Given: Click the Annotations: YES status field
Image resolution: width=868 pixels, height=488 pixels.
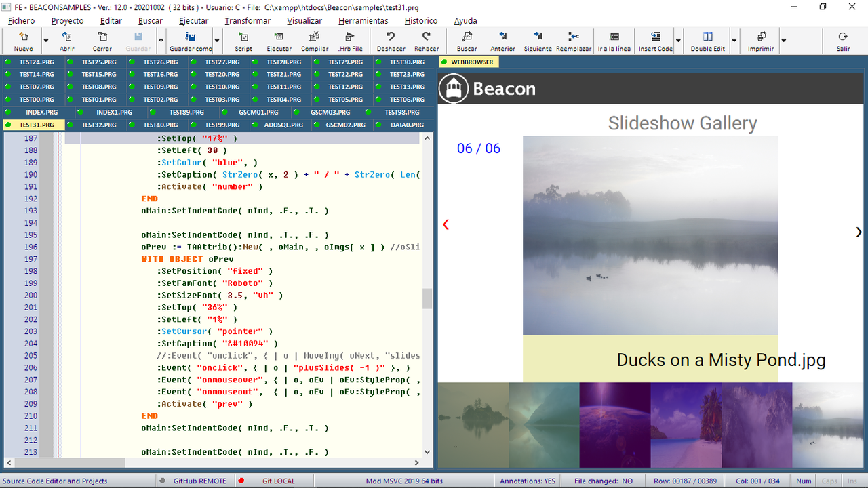Looking at the screenshot, I should [x=528, y=481].
